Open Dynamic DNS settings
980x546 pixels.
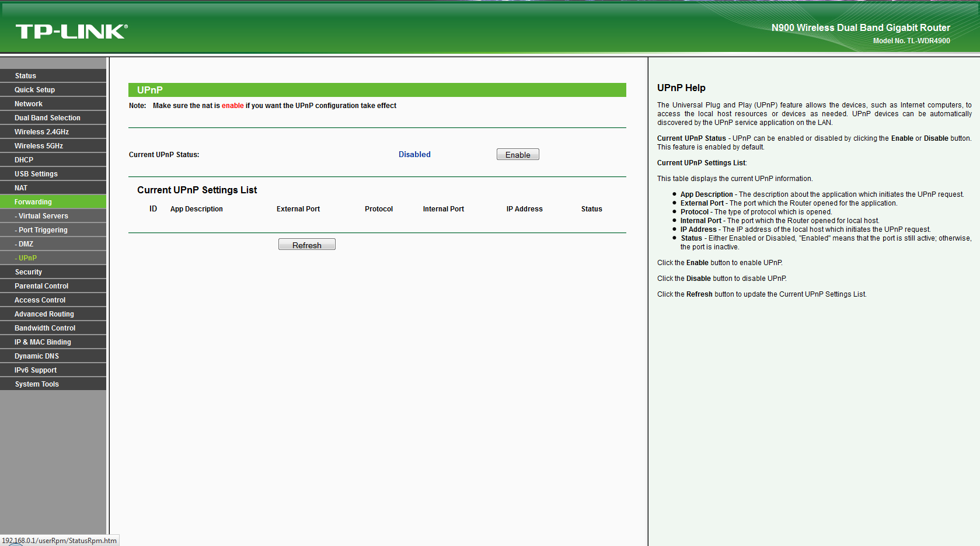(x=53, y=356)
